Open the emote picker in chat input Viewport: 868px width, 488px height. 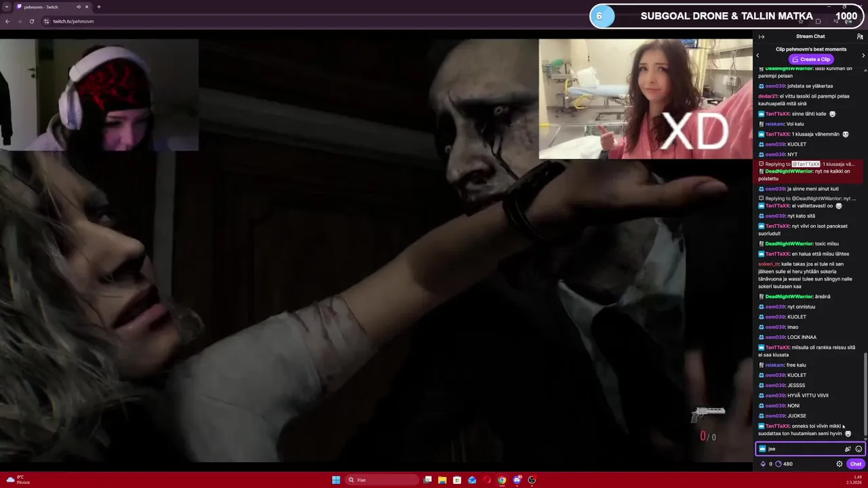point(859,449)
